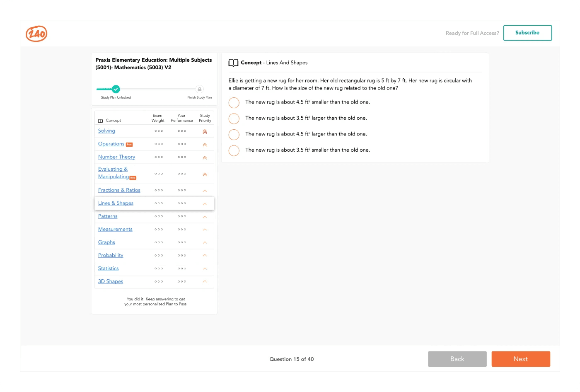Screen dimensions: 580x392
Task: Click the 'Study Priority' column header
Action: pos(205,118)
